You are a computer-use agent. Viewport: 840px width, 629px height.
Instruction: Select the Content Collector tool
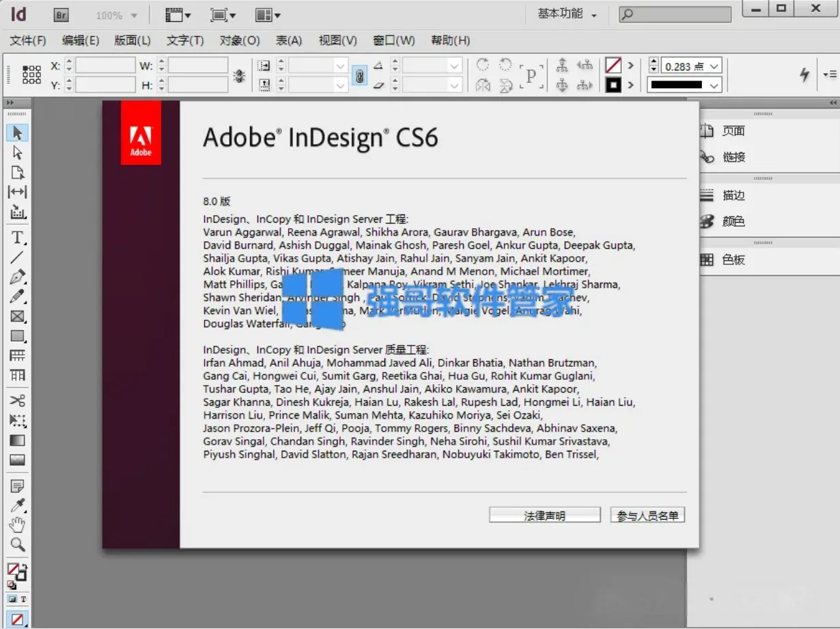[x=17, y=212]
